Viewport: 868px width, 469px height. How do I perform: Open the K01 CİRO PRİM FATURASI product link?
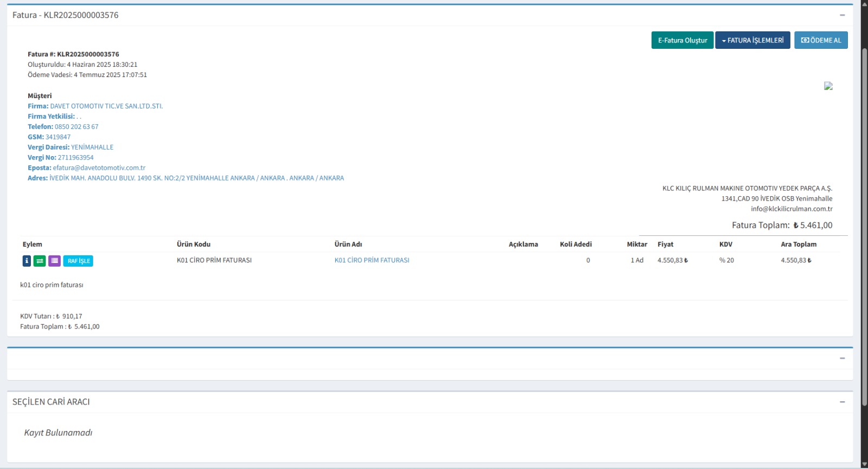click(x=372, y=260)
